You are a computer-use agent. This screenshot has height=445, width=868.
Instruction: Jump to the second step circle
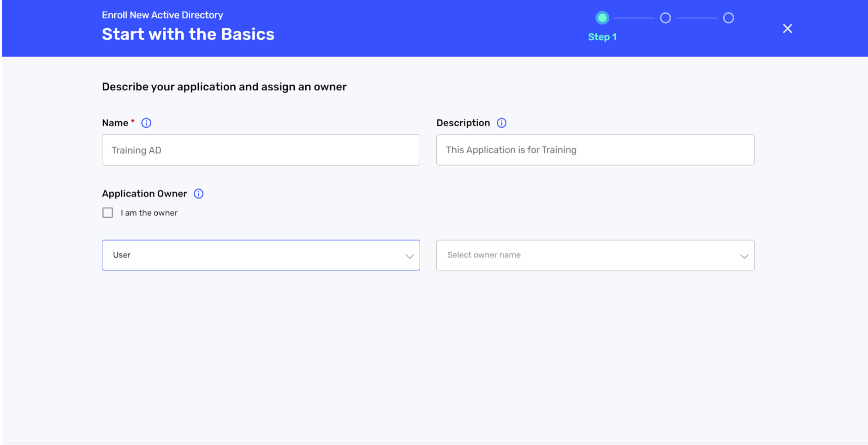(x=665, y=18)
